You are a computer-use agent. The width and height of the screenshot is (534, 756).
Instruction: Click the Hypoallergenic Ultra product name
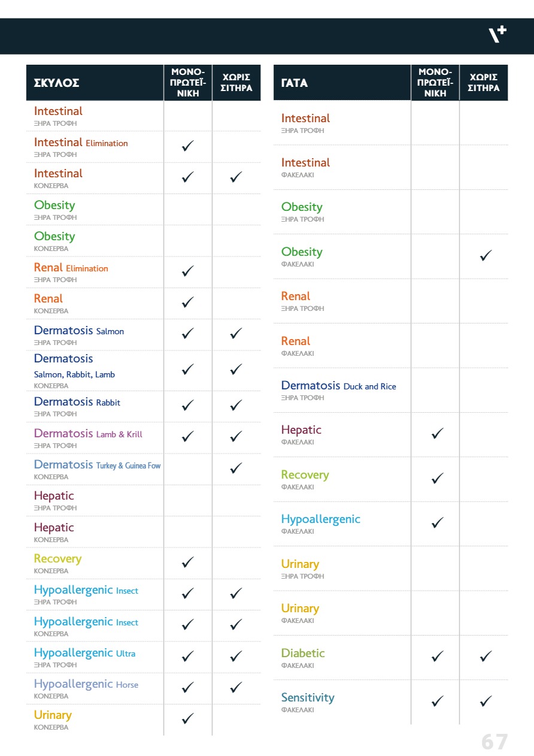84,653
